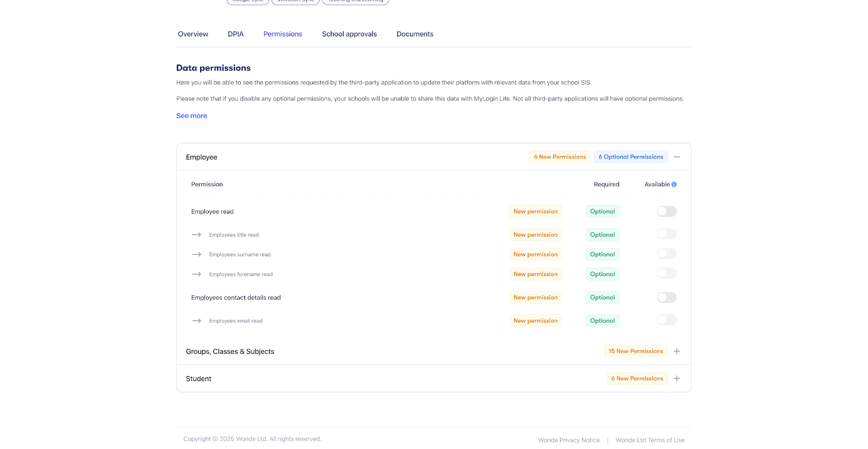This screenshot has width=868, height=449.
Task: Click the arrow icon beside Employees title read
Action: tap(196, 235)
